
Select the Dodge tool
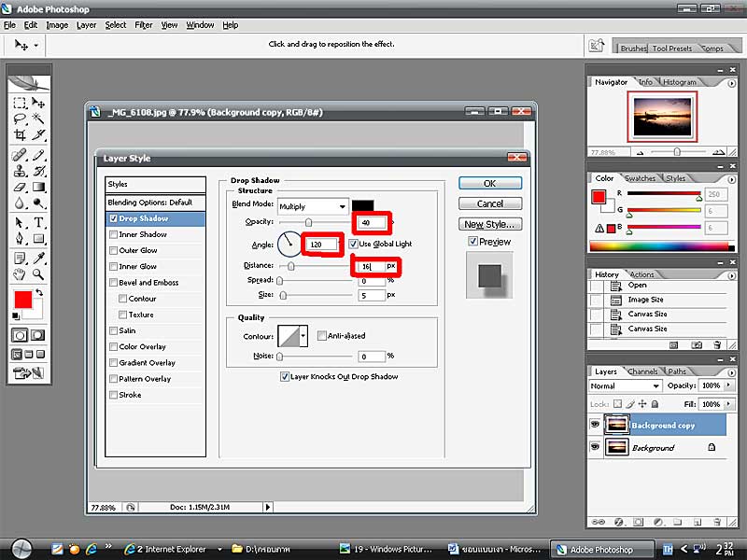[38, 203]
